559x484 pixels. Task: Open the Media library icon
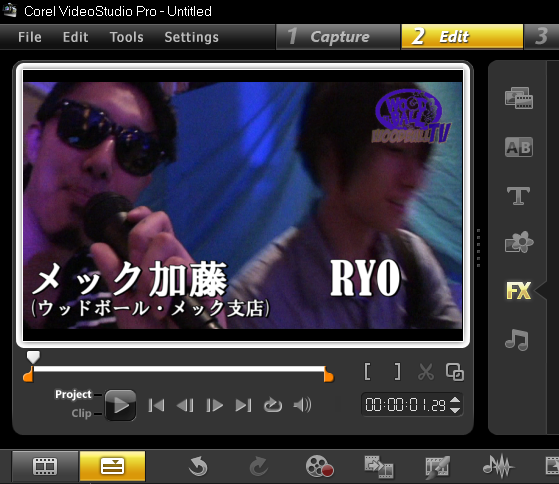pos(519,98)
